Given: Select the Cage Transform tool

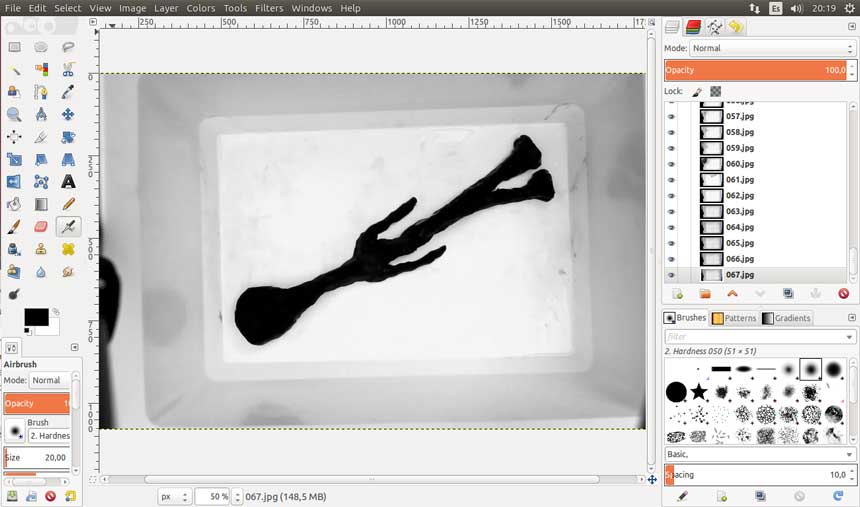Looking at the screenshot, I should 41,182.
